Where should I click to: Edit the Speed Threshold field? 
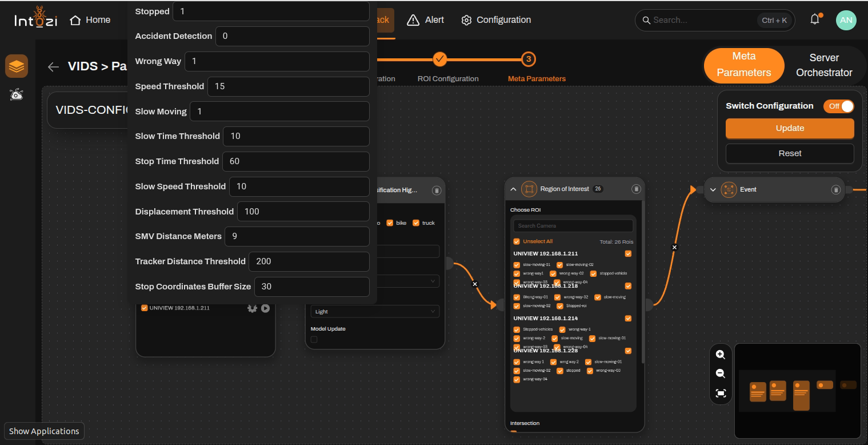pyautogui.click(x=288, y=86)
